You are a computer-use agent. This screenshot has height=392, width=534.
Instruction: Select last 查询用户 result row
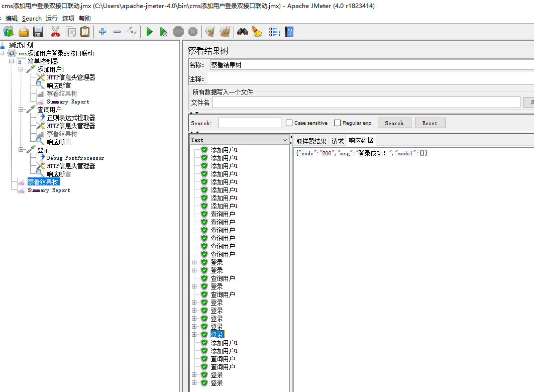pos(223,367)
